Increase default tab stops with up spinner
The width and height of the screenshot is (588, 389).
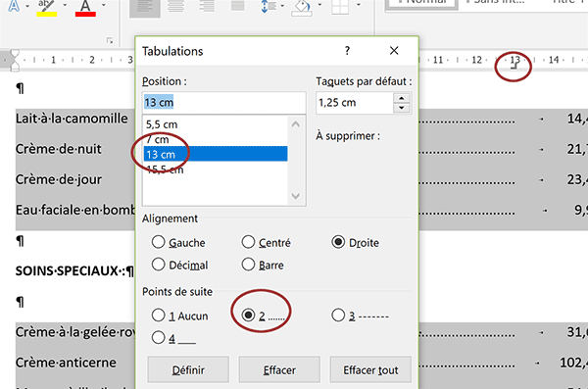tap(402, 98)
